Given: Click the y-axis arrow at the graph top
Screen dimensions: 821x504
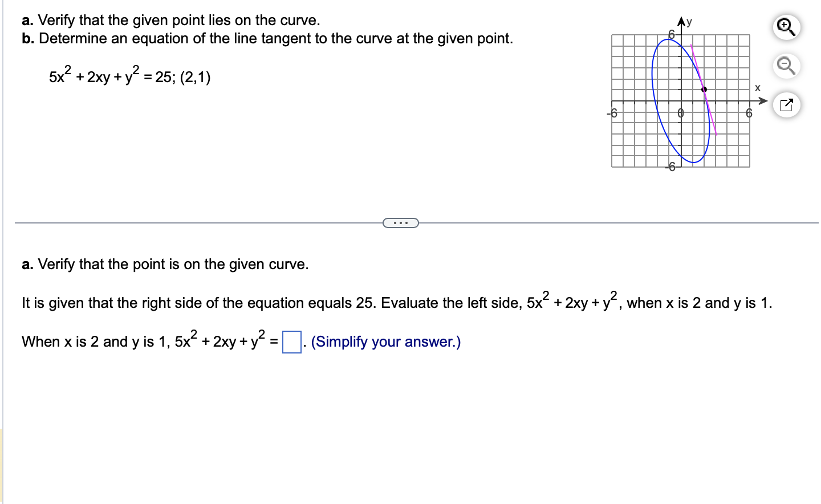Looking at the screenshot, I should coord(681,22).
